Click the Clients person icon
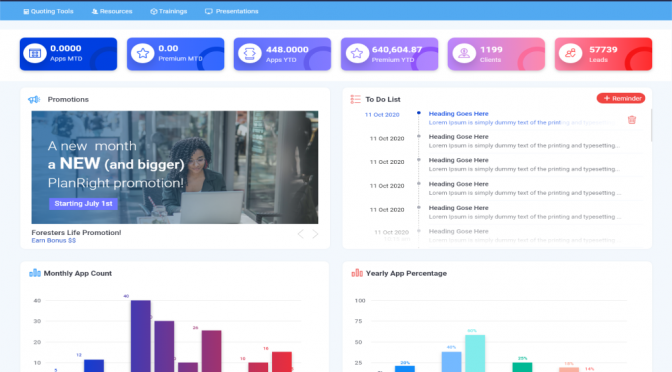 tap(464, 54)
